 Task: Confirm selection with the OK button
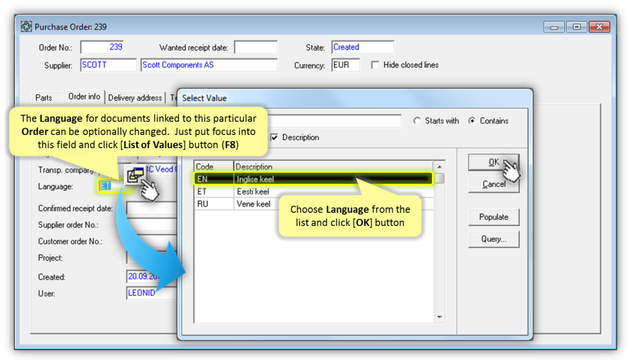[x=493, y=162]
